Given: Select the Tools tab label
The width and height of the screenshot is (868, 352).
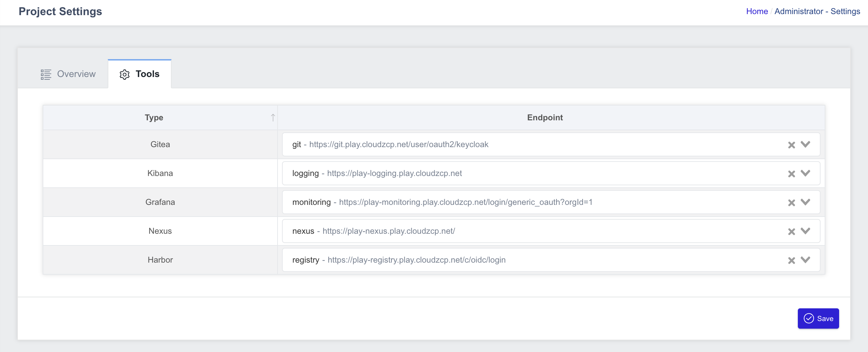Looking at the screenshot, I should 148,74.
